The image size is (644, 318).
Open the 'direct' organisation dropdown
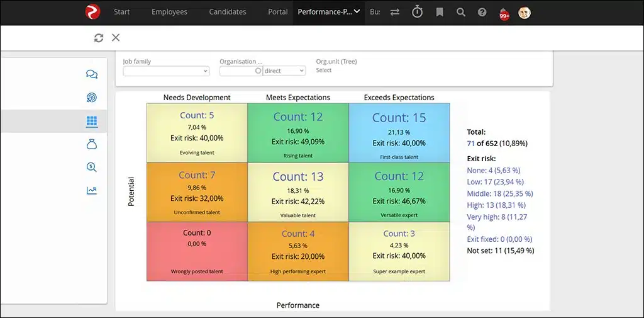click(284, 71)
